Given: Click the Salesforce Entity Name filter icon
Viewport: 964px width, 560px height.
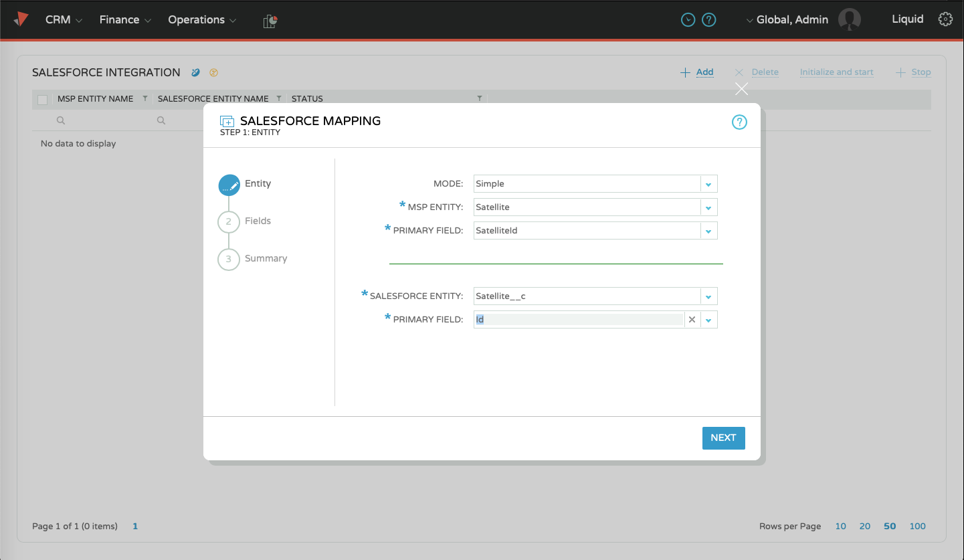Looking at the screenshot, I should pyautogui.click(x=279, y=98).
